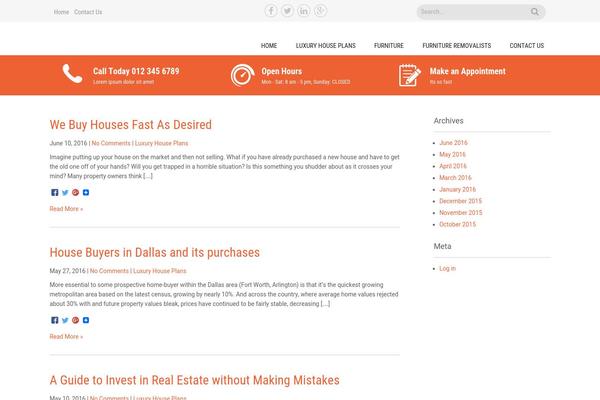The height and width of the screenshot is (400, 600).
Task: Open the FURNITURE menu item
Action: pyautogui.click(x=389, y=46)
